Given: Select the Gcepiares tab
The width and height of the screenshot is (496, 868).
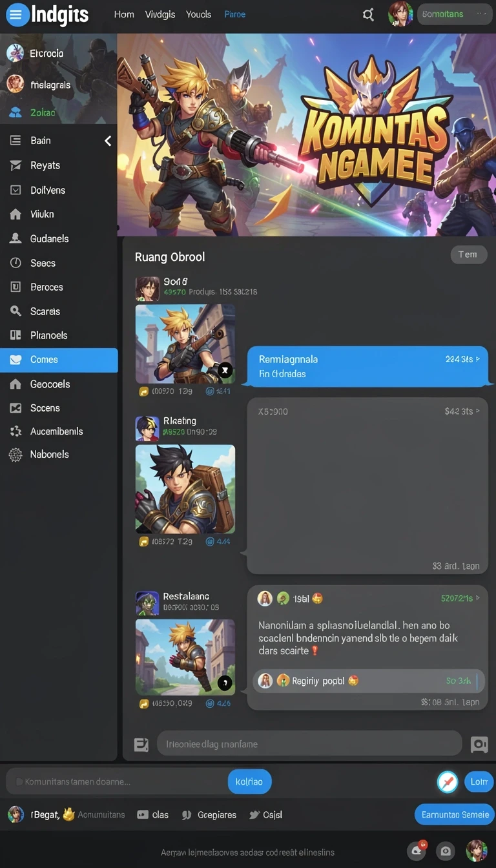Looking at the screenshot, I should pyautogui.click(x=209, y=815).
